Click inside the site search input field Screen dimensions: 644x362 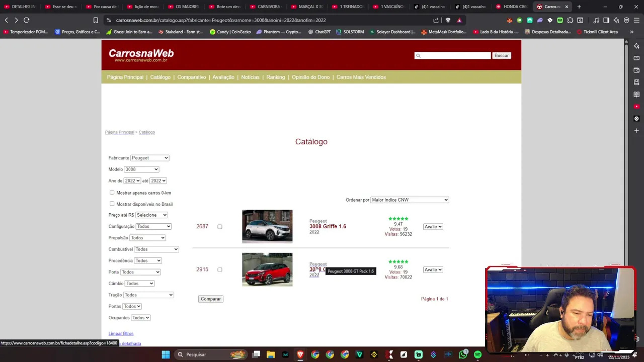click(452, 55)
